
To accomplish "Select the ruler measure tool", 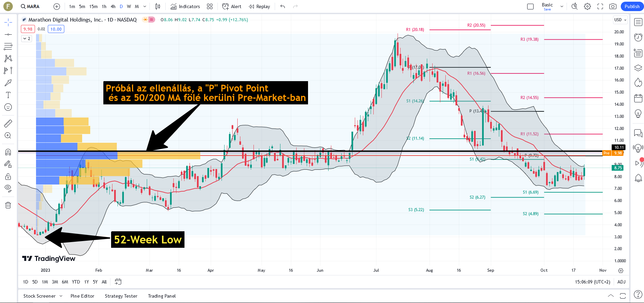I will [8, 124].
